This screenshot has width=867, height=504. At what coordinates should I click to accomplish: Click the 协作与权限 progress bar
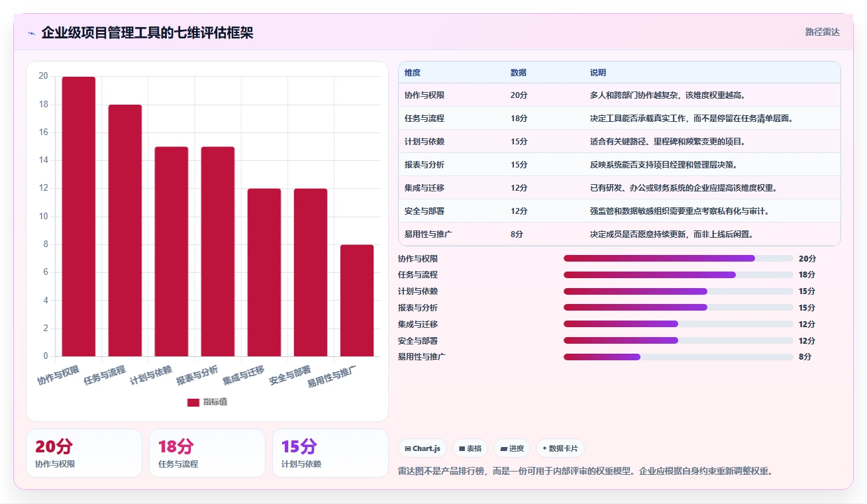(x=678, y=258)
